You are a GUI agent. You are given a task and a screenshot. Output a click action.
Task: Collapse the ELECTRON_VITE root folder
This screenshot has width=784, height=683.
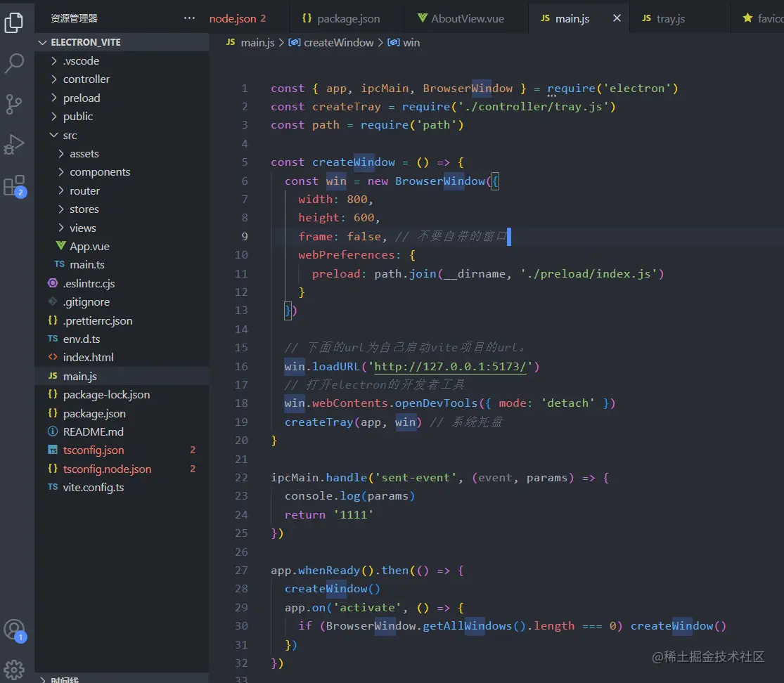pos(122,42)
